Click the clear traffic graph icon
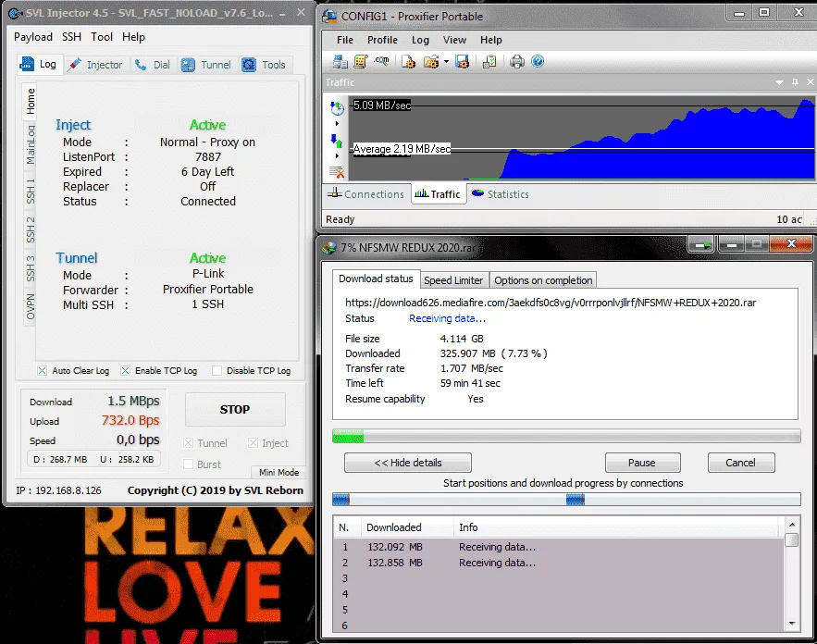Viewport: 817px width, 644px height. pos(337,171)
